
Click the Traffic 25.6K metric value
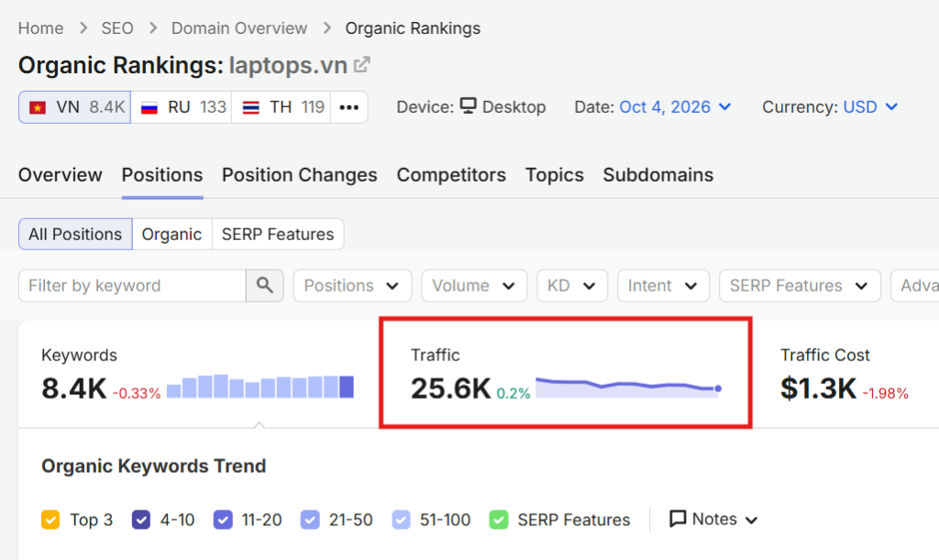click(450, 389)
